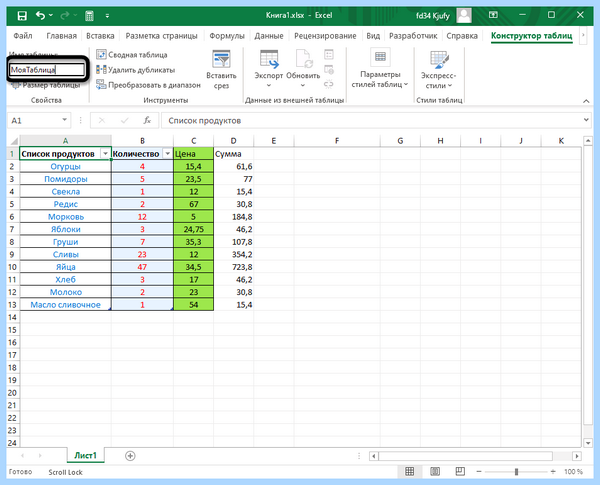Open the Разработчик tab
The width and height of the screenshot is (600, 485).
[413, 36]
